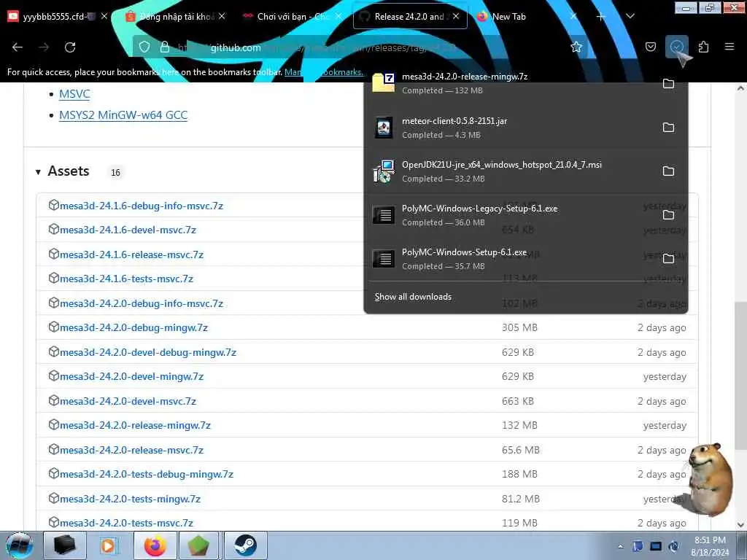
Task: Click the page vertical scrollbar thumb
Action: (740, 376)
